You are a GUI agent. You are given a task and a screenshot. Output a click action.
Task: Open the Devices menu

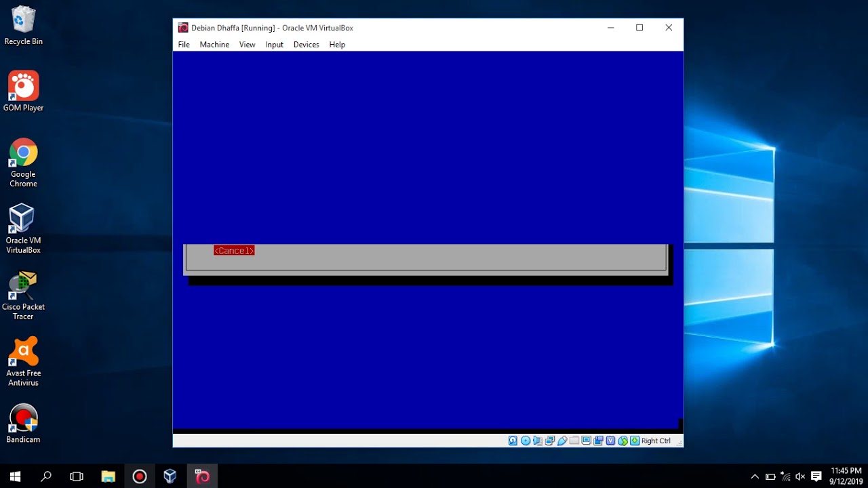(x=306, y=45)
